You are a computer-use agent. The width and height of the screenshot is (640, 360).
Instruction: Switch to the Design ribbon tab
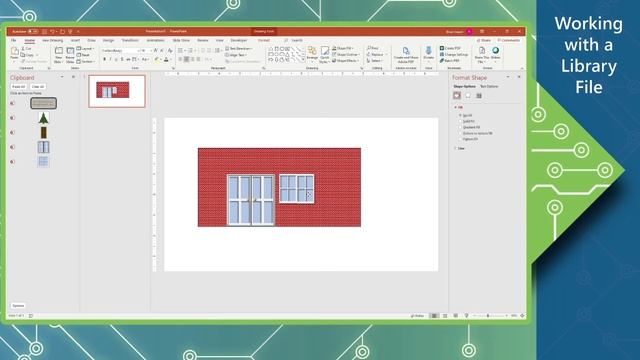[x=108, y=40]
